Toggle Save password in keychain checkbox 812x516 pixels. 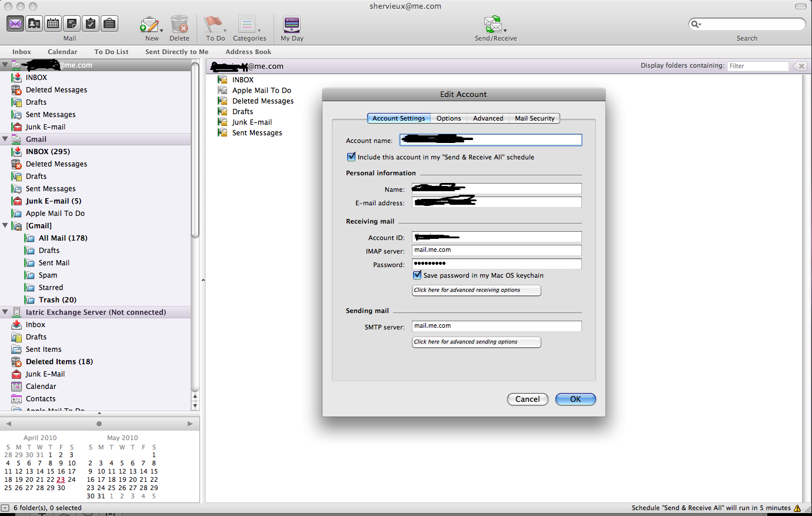point(417,275)
